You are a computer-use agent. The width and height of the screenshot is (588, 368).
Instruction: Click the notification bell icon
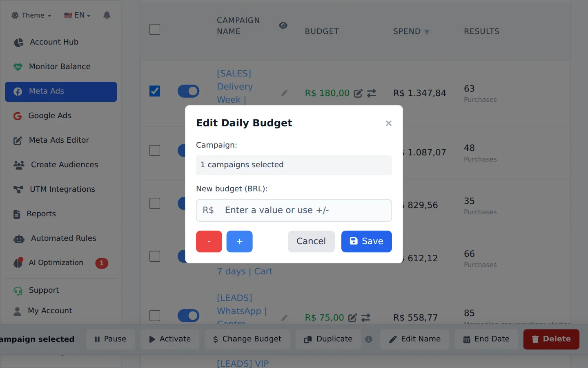(x=107, y=15)
